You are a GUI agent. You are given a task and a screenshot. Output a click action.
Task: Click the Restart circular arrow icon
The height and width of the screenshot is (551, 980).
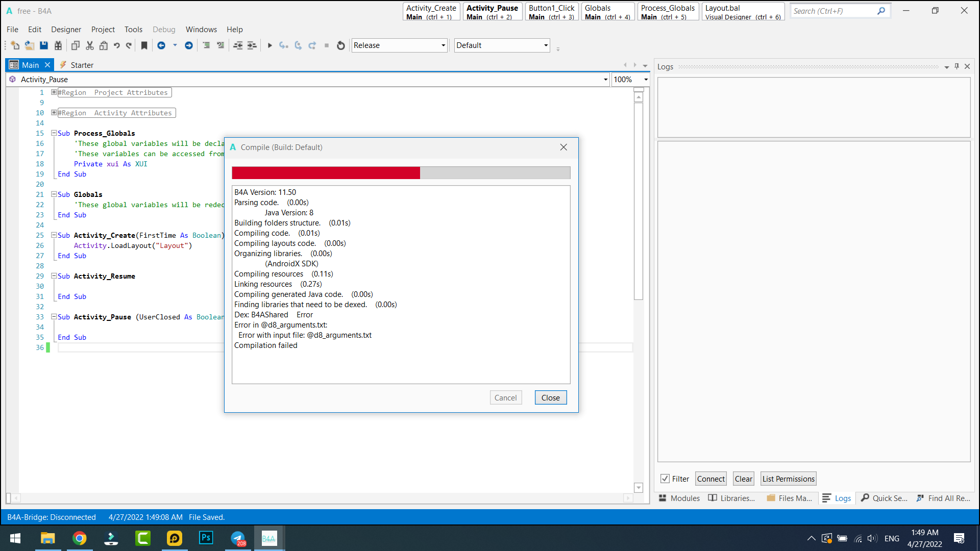pyautogui.click(x=341, y=45)
